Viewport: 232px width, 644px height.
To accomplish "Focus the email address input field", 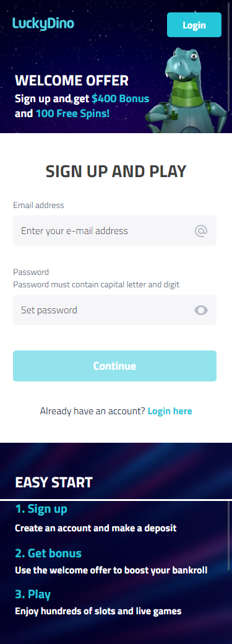I will pyautogui.click(x=114, y=231).
